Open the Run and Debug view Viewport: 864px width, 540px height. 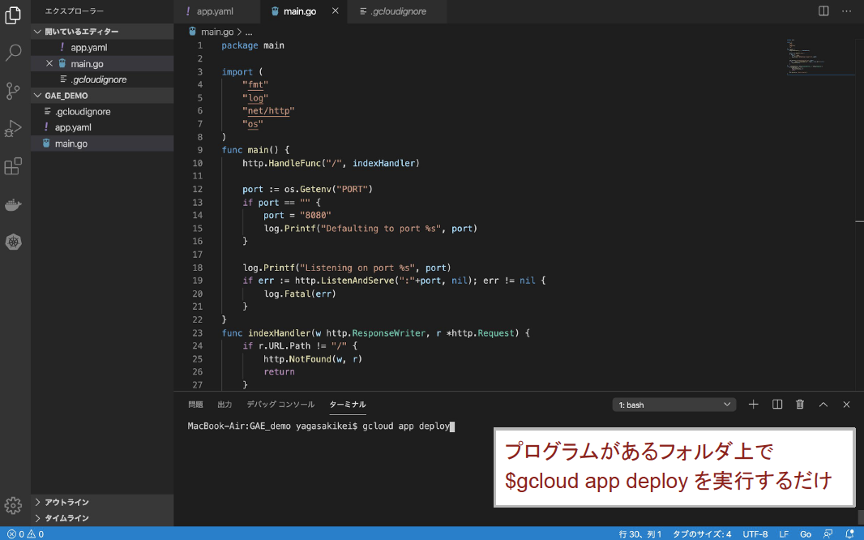pyautogui.click(x=13, y=128)
